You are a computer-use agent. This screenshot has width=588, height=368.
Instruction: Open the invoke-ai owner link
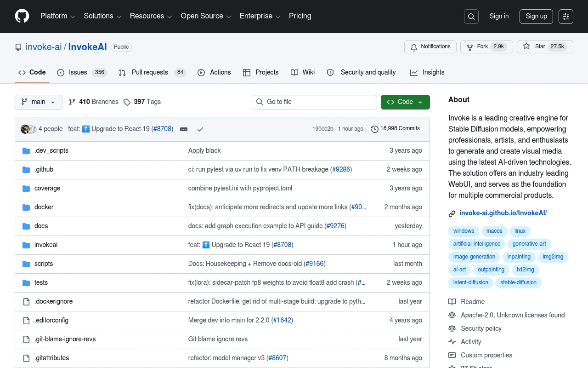tap(44, 47)
